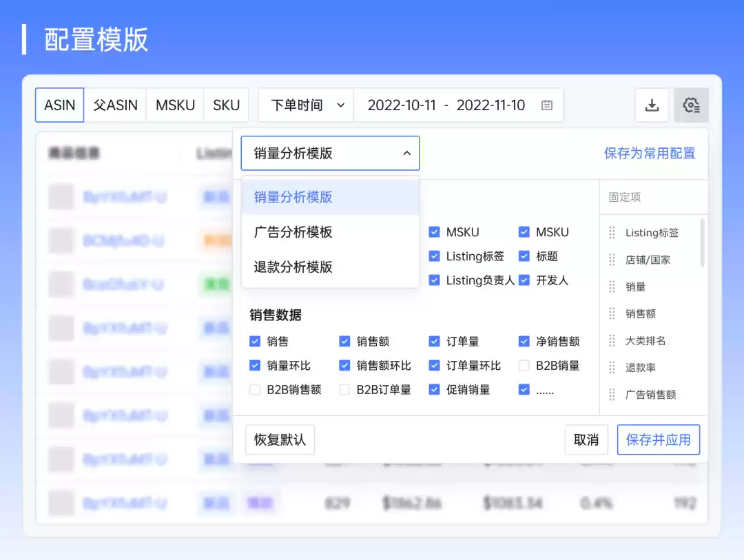Click drag handle next to 店铺/国家
Screen dimensions: 744x560
pyautogui.click(x=612, y=260)
